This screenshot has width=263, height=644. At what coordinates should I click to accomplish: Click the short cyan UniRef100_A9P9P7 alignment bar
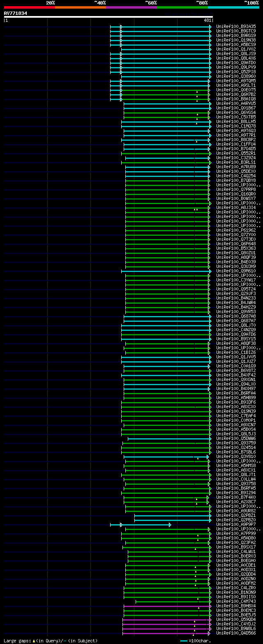pos(141,524)
